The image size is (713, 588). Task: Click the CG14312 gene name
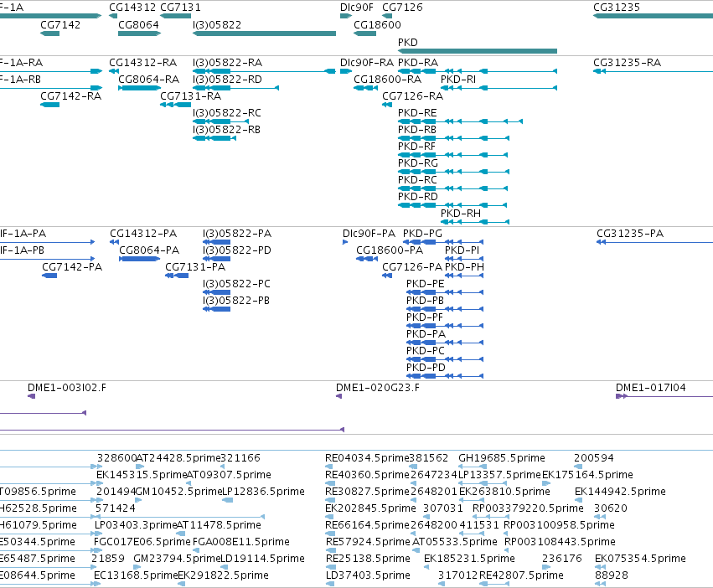[x=132, y=8]
